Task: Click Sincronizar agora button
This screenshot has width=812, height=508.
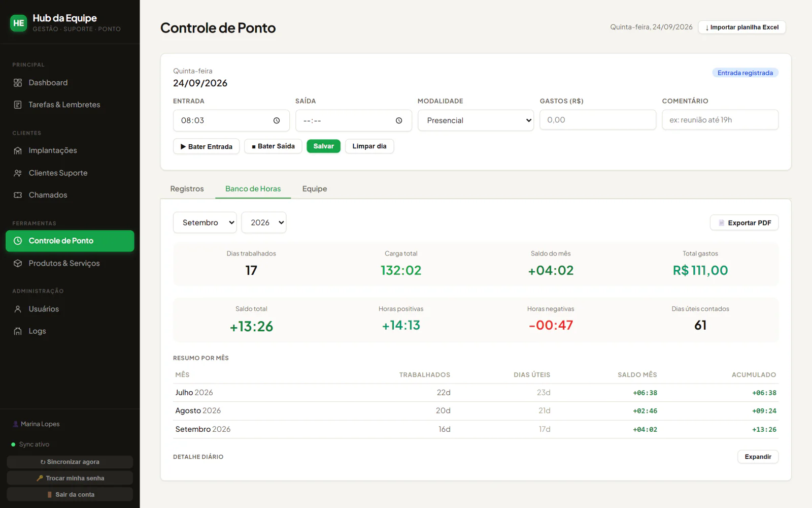Action: point(70,462)
